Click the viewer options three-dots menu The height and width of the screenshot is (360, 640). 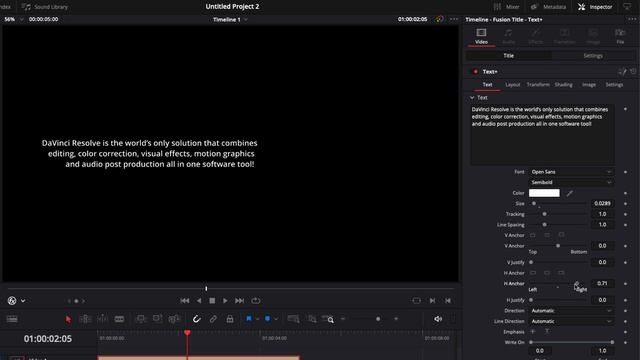454,19
